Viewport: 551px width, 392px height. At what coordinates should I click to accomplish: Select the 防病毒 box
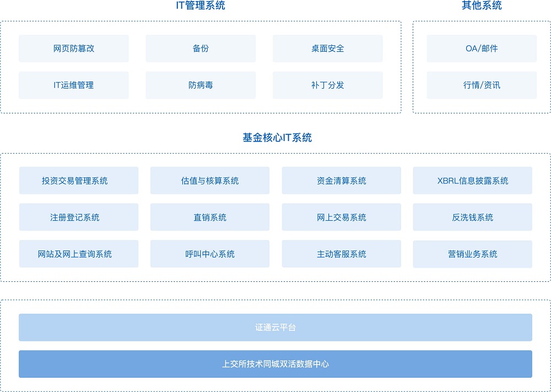click(x=201, y=85)
